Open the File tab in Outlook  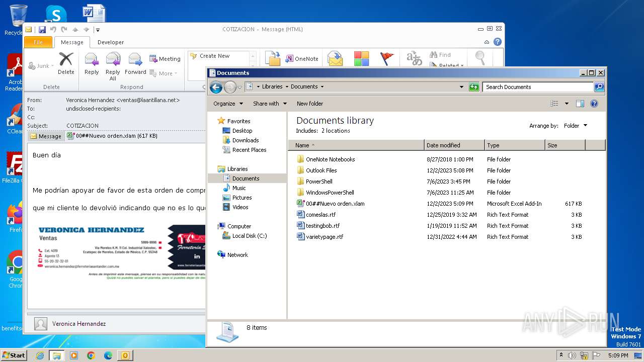click(38, 42)
